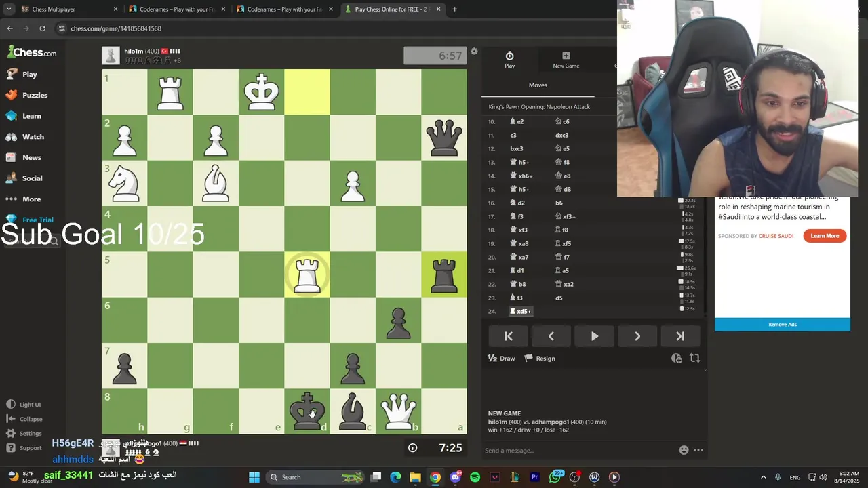Jump to the last move

[680, 336]
